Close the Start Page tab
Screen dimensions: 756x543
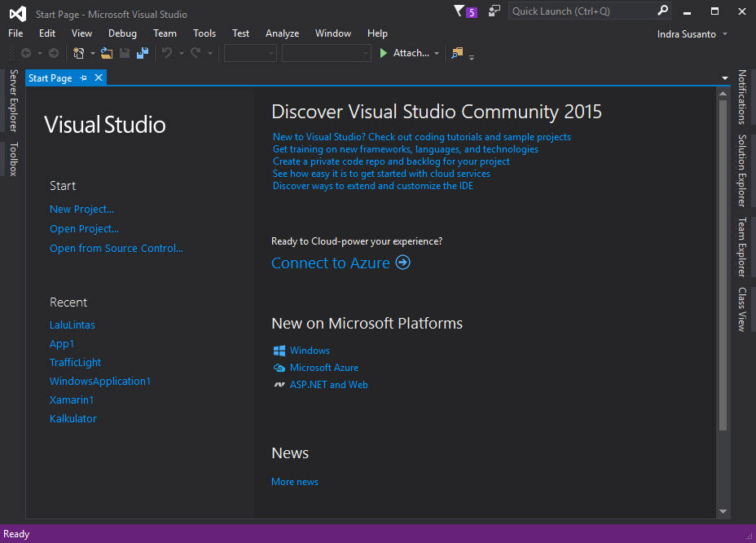[99, 78]
